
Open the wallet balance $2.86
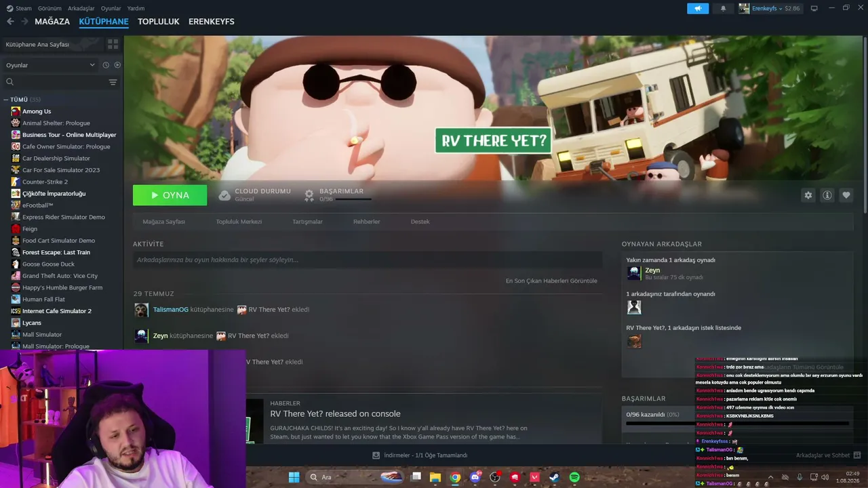point(792,8)
